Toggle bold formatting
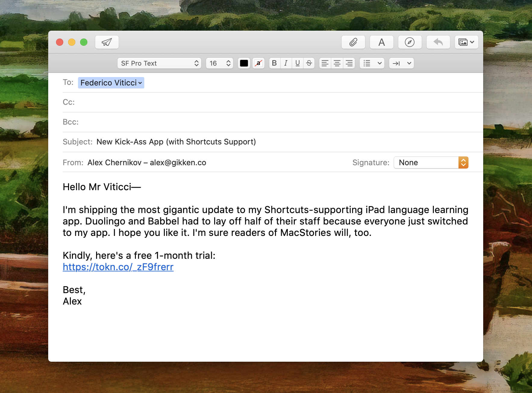This screenshot has width=532, height=393. pos(274,63)
